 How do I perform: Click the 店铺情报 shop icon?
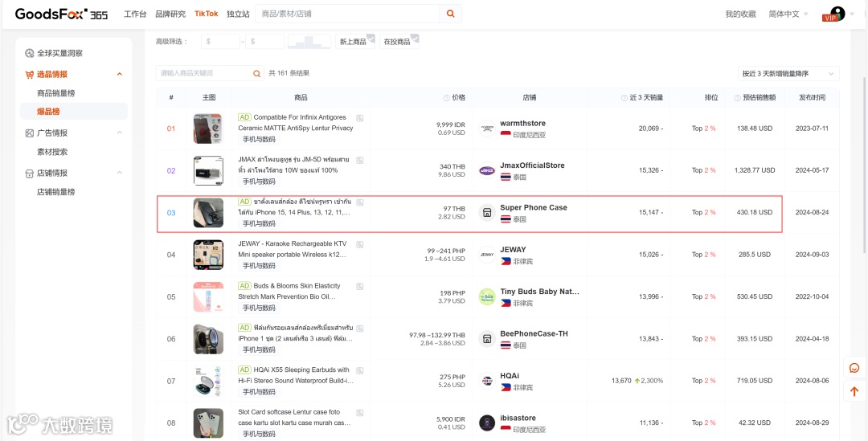point(30,174)
